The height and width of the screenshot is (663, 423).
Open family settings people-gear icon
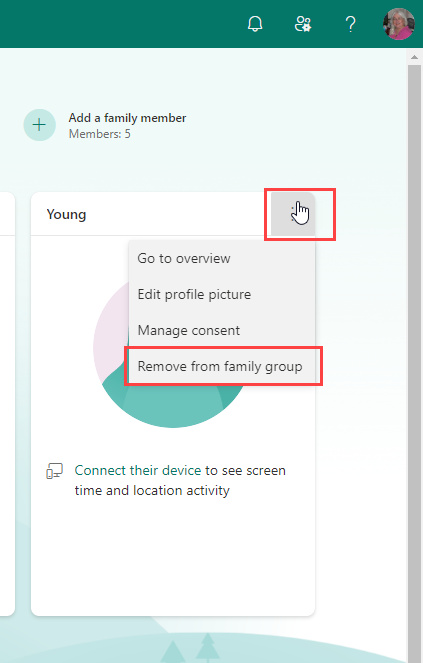click(x=302, y=24)
